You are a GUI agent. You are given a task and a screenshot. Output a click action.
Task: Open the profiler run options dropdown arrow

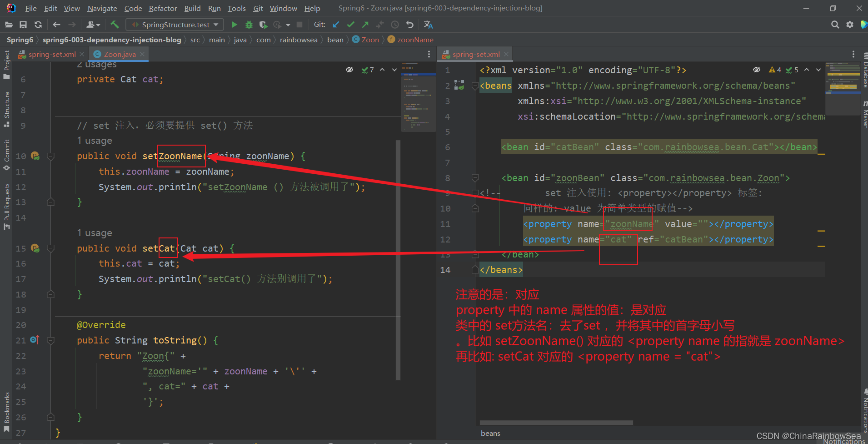pos(288,25)
